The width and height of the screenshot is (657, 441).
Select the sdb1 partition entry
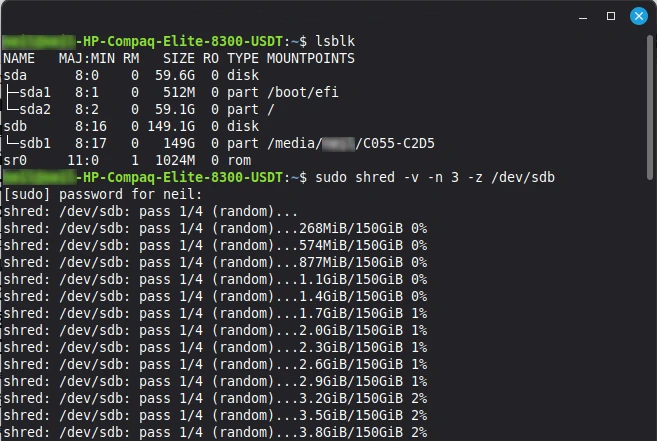click(35, 143)
